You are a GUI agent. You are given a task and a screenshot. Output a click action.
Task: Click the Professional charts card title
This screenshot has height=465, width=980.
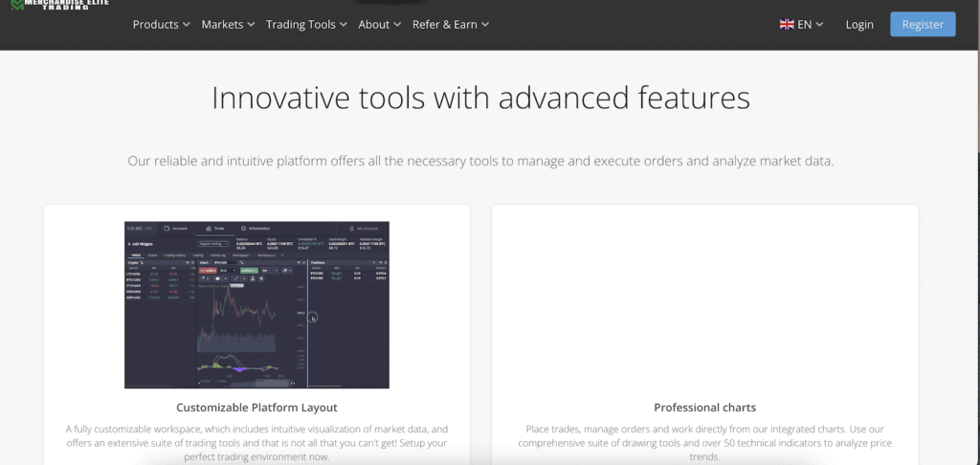(704, 408)
